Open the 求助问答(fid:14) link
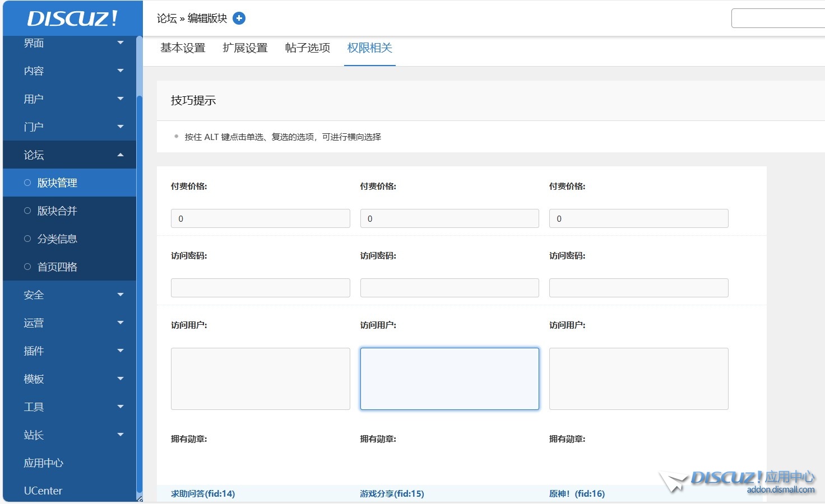The image size is (825, 504). 202,493
